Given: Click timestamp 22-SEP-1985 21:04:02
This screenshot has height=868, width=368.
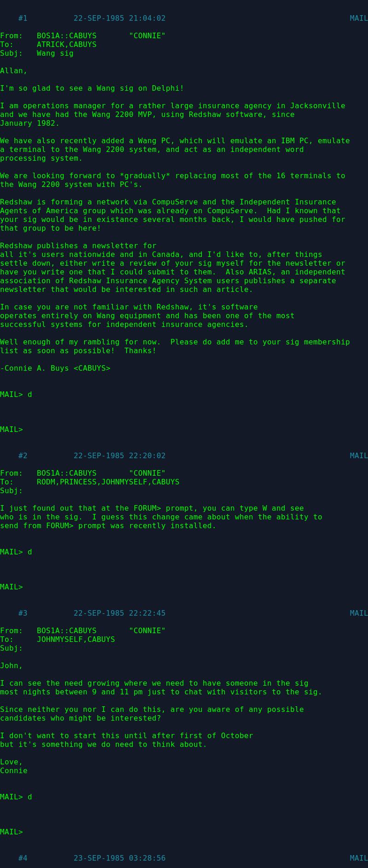Looking at the screenshot, I should 120,18.
